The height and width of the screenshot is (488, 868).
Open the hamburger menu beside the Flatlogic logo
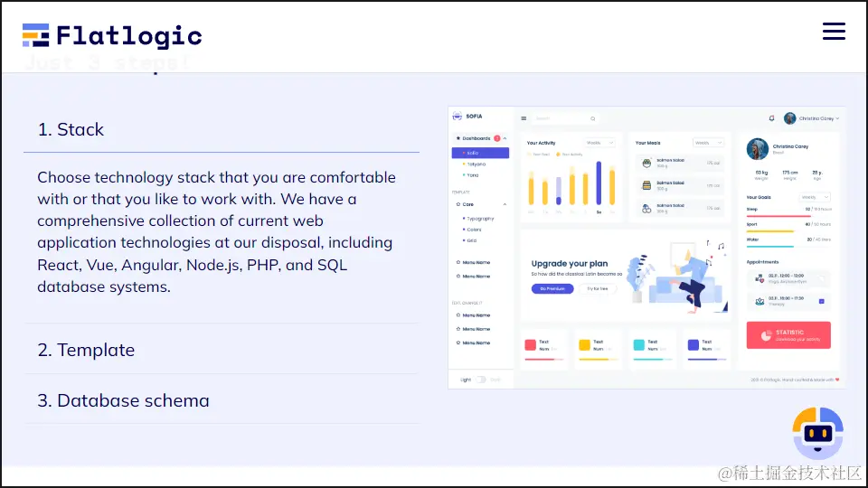click(x=834, y=31)
